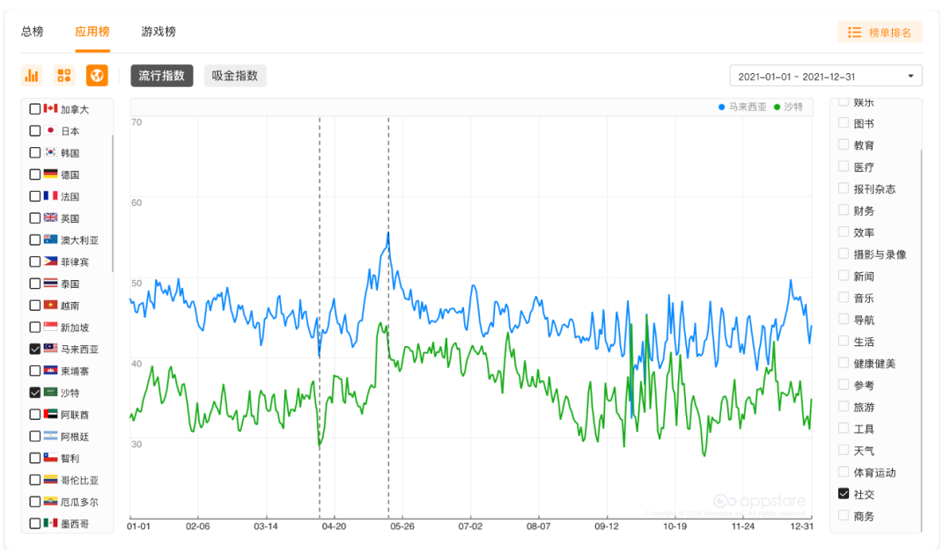
Task: Click the Canada flag icon
Action: coord(50,109)
